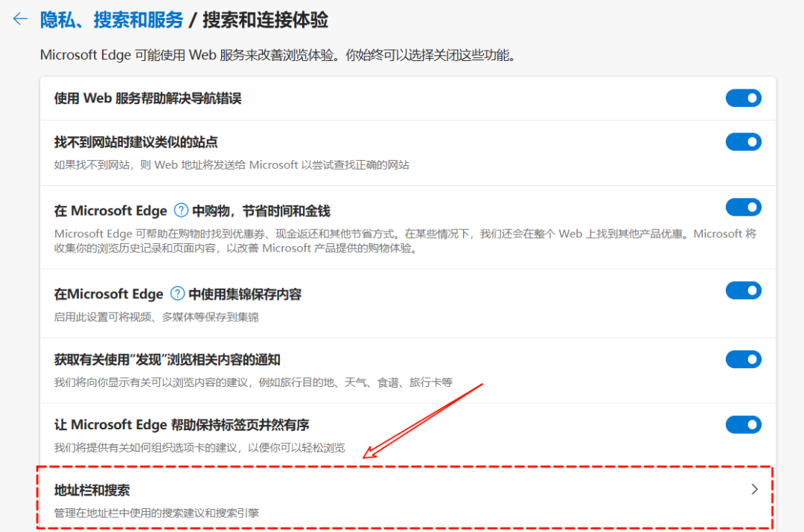
Task: Turn off 找不到网站时建议类似的站点 switch
Action: [743, 142]
